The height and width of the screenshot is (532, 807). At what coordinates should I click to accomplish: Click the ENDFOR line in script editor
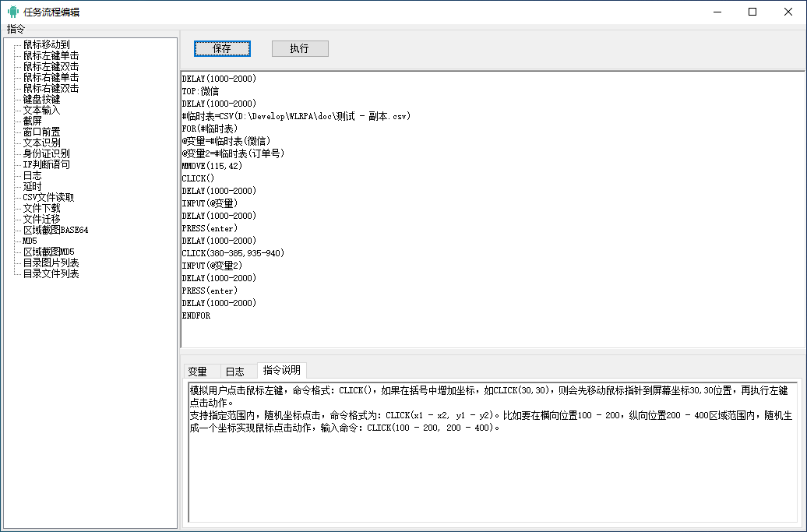click(196, 316)
